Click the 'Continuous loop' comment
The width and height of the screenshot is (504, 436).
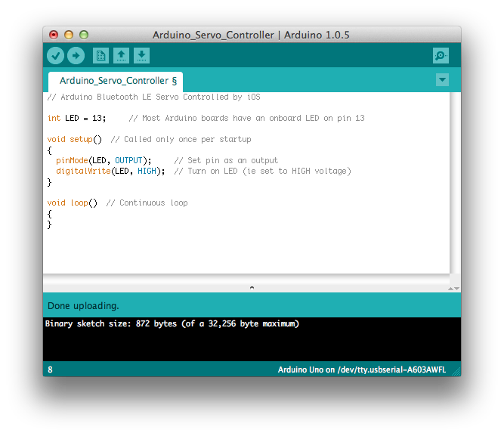click(x=147, y=203)
